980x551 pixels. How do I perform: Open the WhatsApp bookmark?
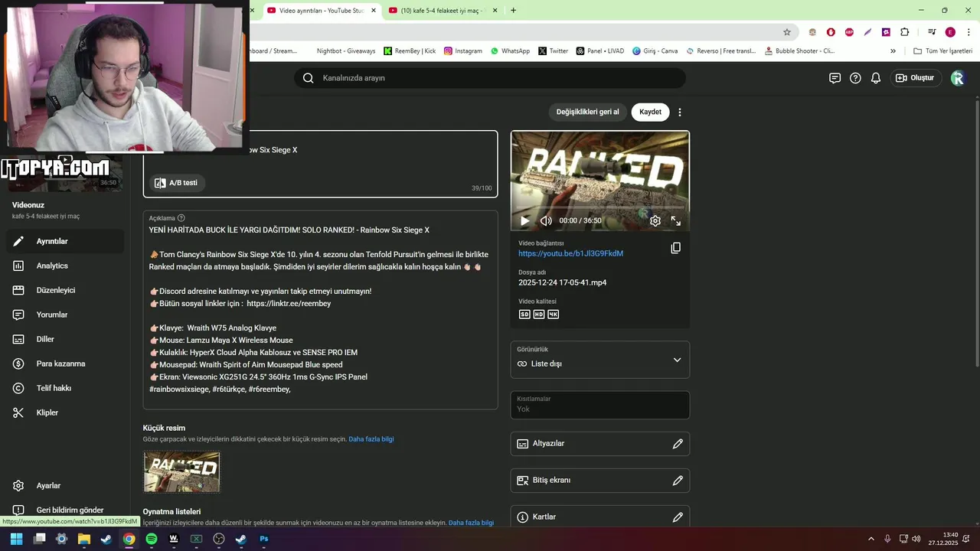(x=510, y=51)
